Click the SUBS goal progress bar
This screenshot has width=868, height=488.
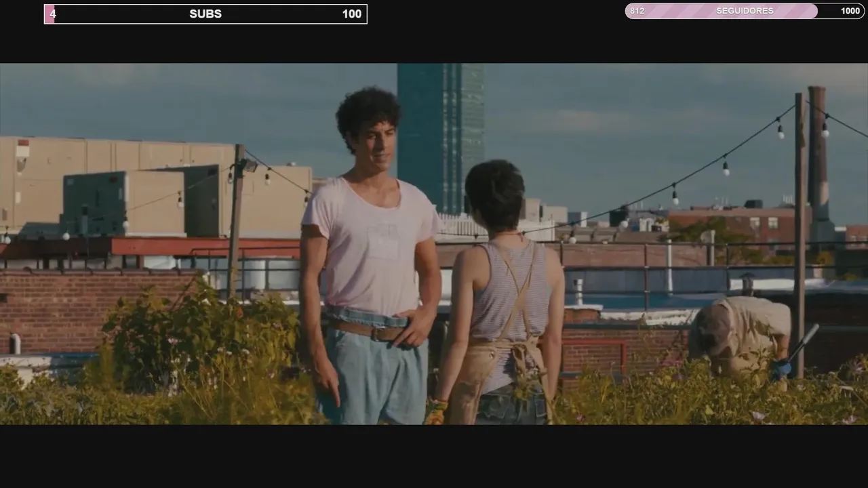point(205,14)
